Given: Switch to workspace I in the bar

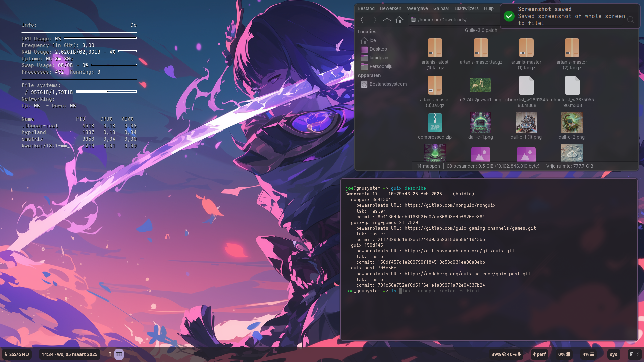Looking at the screenshot, I should [110, 354].
